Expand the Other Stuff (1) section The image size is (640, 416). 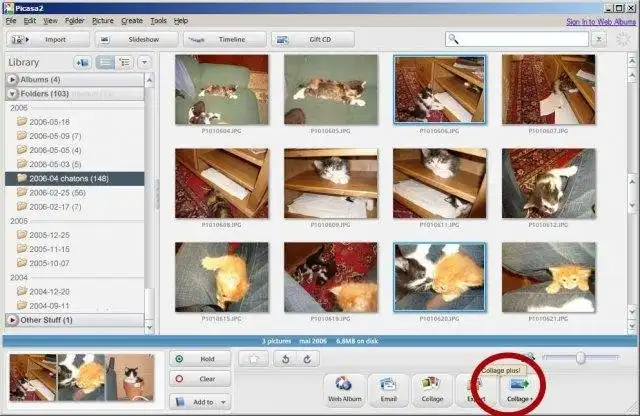click(13, 320)
